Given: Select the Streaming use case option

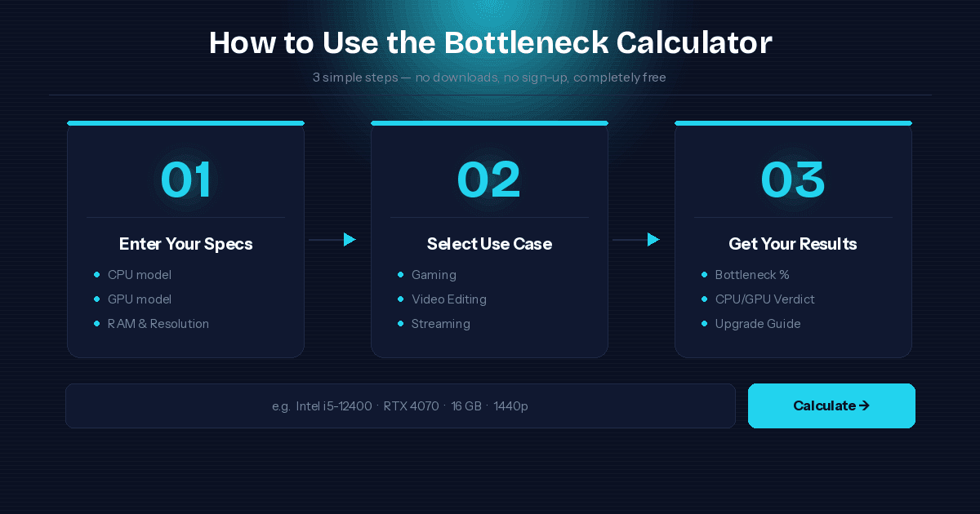Looking at the screenshot, I should pos(440,324).
